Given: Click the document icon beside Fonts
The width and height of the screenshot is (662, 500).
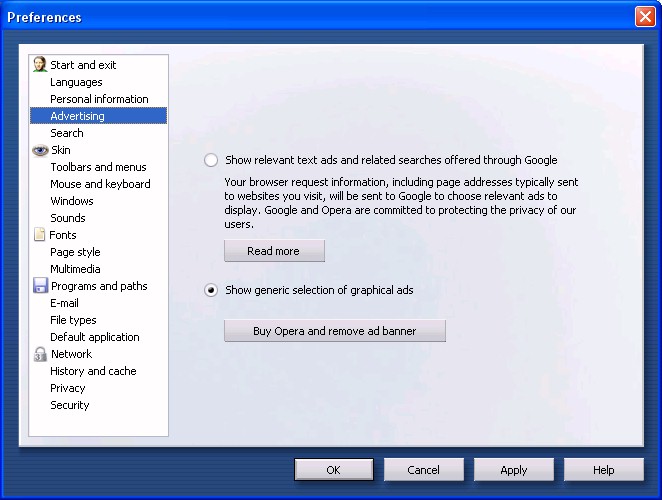Looking at the screenshot, I should 39,234.
